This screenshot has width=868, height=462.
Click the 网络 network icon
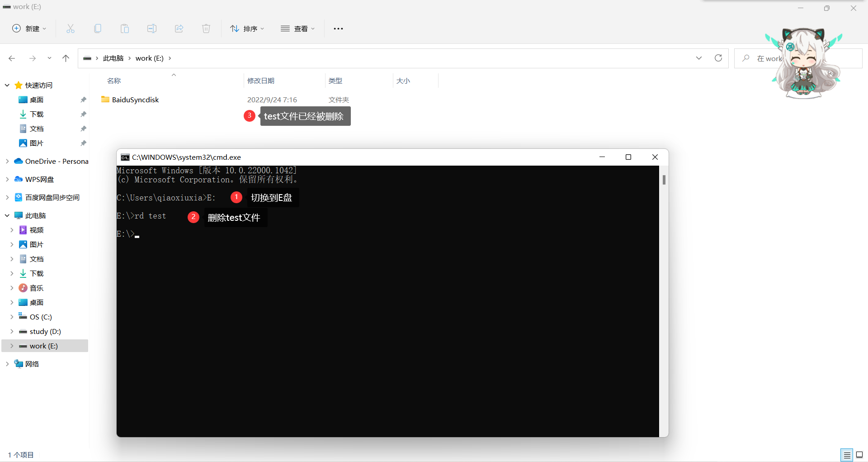[19, 364]
